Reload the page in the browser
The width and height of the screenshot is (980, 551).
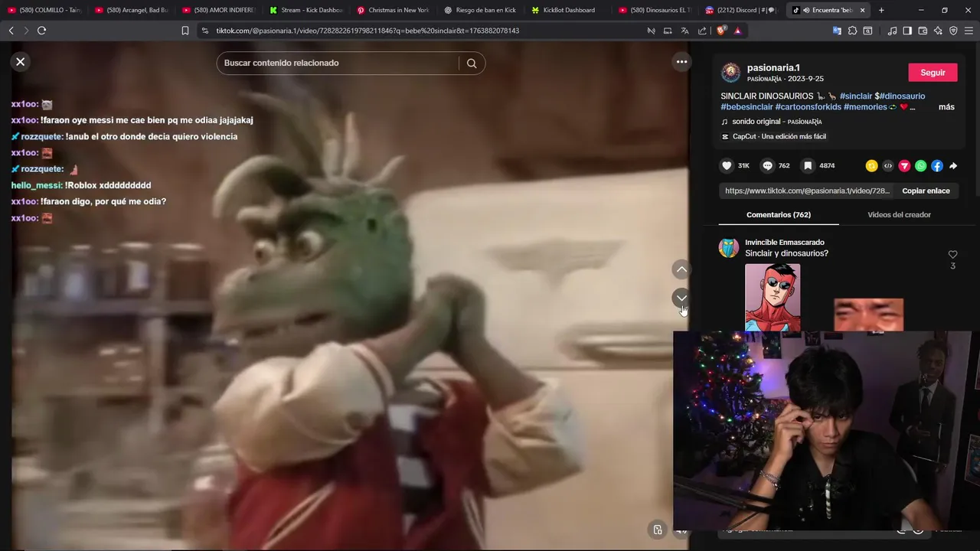pos(41,31)
